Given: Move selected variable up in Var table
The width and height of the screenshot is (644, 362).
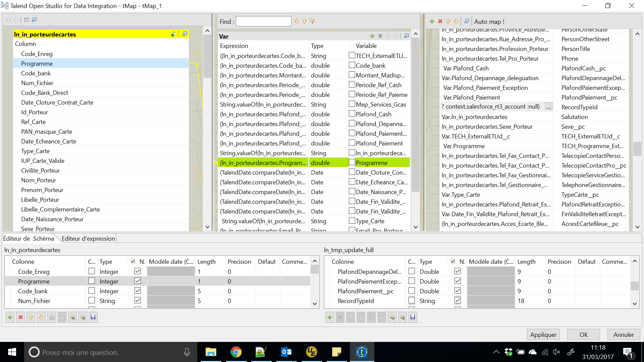Looking at the screenshot, I should (x=388, y=36).
